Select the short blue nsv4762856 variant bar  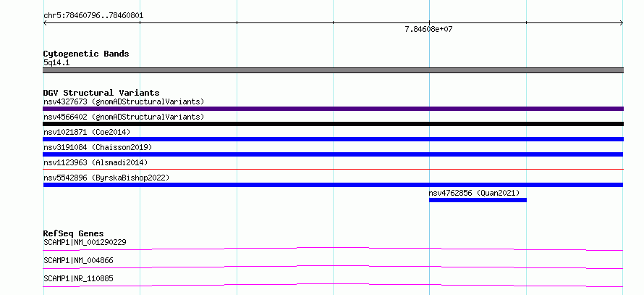point(478,200)
